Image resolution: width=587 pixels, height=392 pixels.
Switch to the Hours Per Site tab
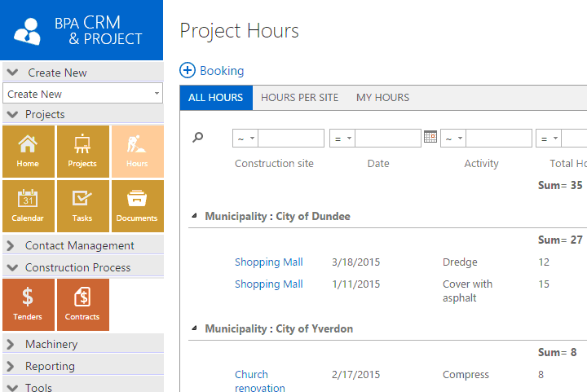[x=299, y=98]
